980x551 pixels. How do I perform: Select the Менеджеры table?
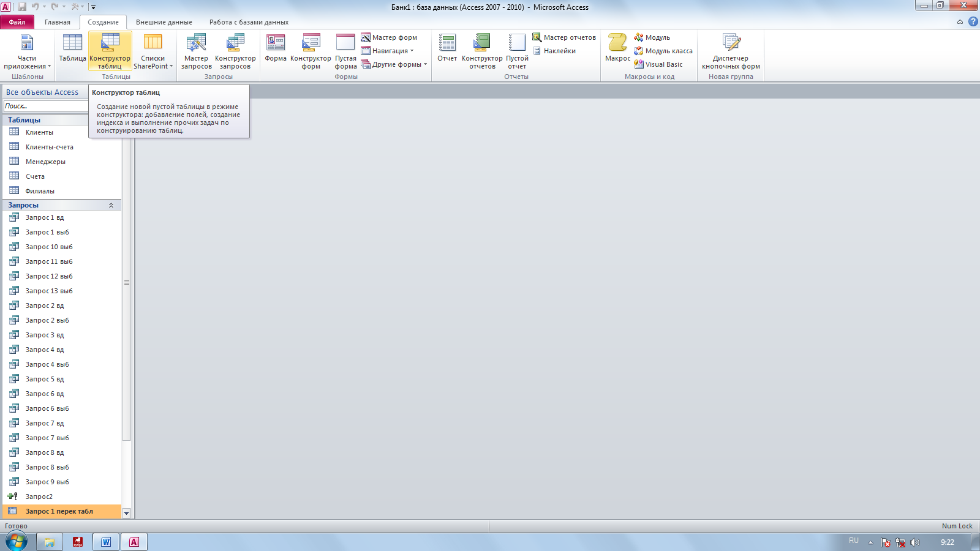pos(62,162)
